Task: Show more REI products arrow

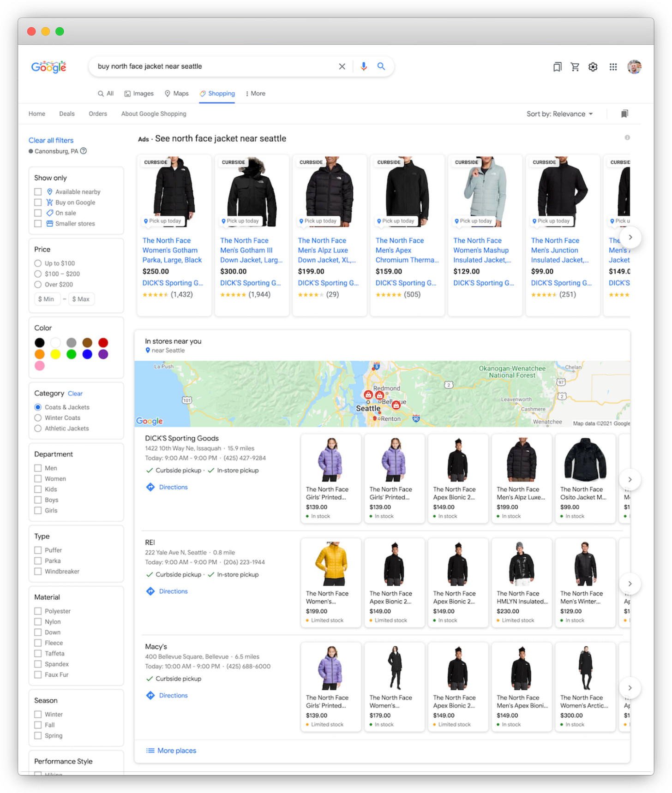Action: pos(630,584)
